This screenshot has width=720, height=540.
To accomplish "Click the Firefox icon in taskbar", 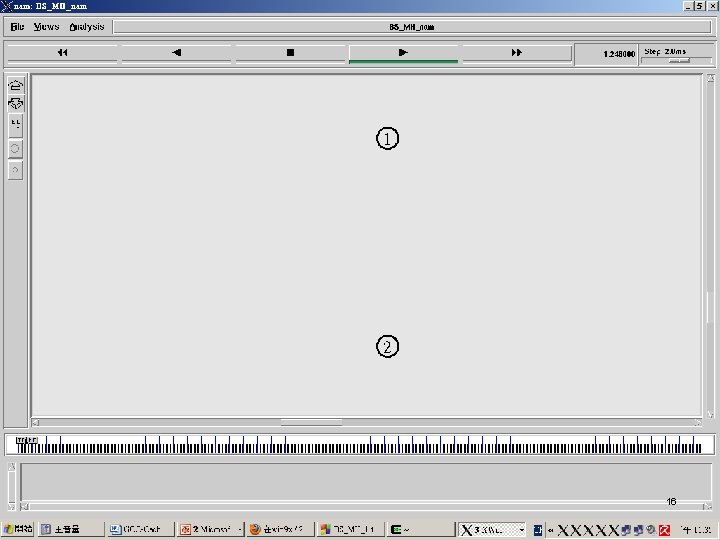I will pos(255,529).
